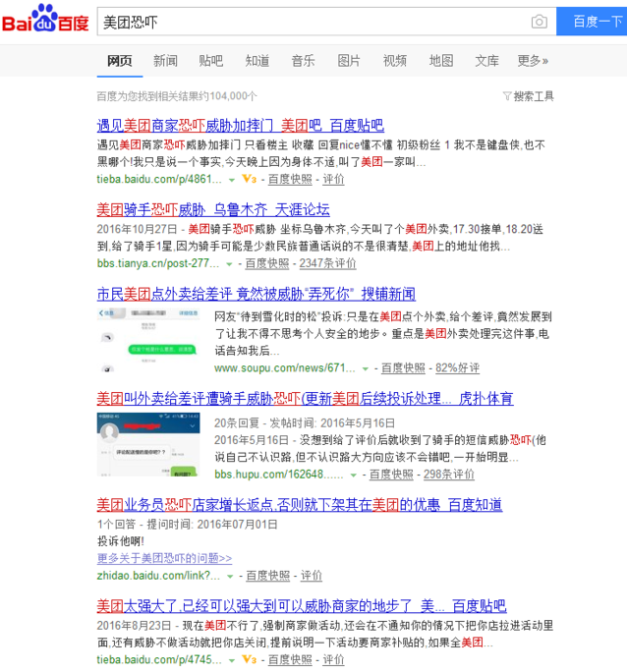
Task: Focus the search box containing 美团恐吓
Action: click(326, 22)
